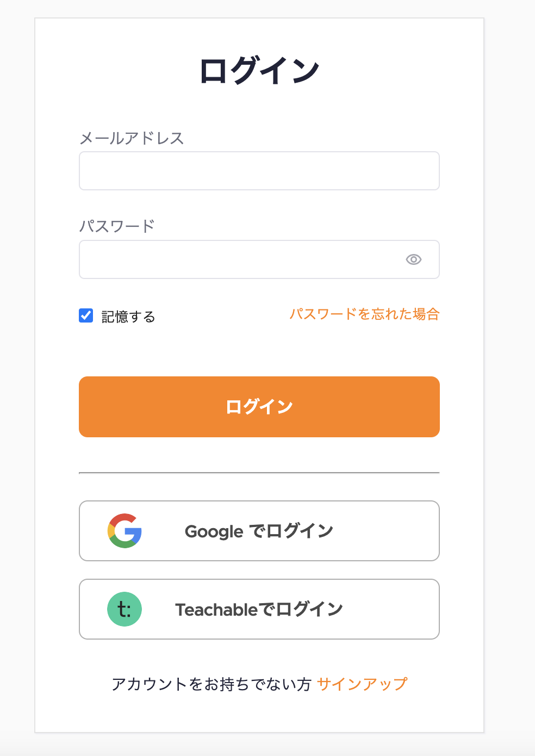Click the colorful Google G logo
The image size is (535, 756).
125,531
